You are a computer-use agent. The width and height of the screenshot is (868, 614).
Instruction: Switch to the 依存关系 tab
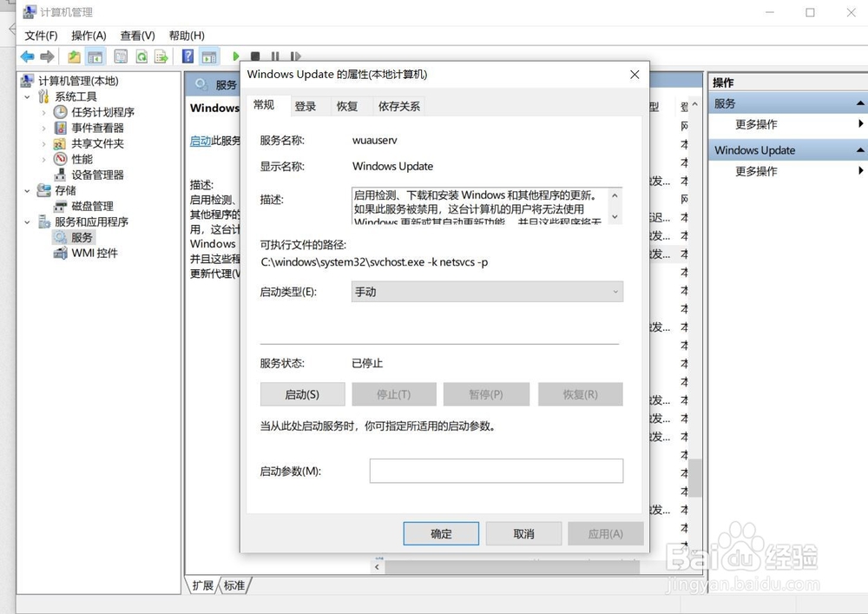399,106
